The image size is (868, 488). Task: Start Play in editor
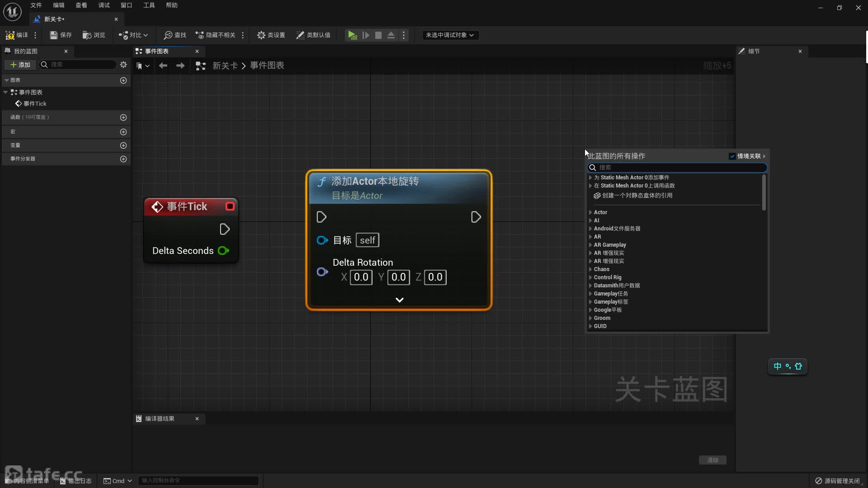(352, 35)
